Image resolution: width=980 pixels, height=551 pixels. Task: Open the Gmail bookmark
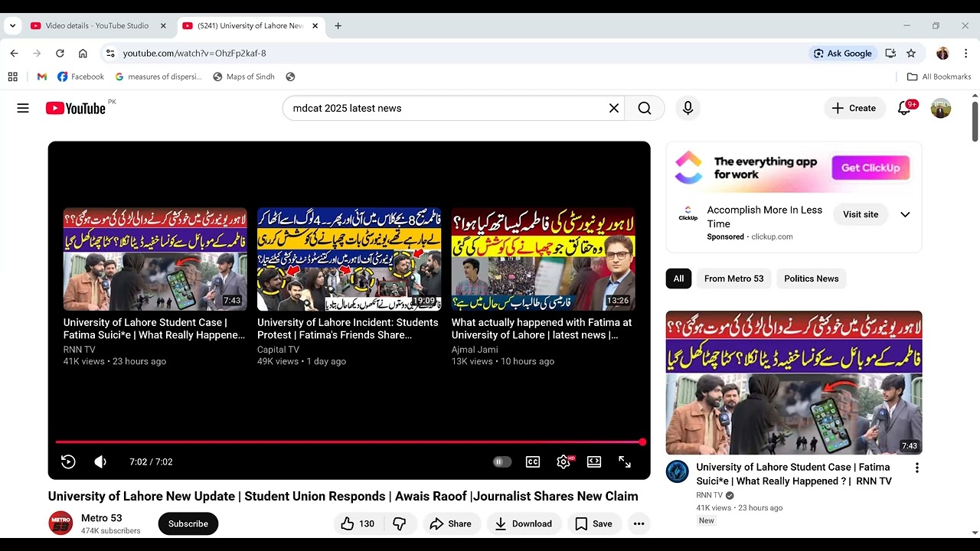click(42, 77)
